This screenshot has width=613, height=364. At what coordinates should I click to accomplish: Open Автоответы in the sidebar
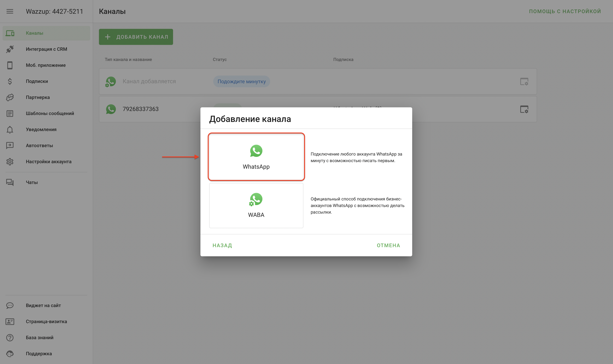pos(39,145)
